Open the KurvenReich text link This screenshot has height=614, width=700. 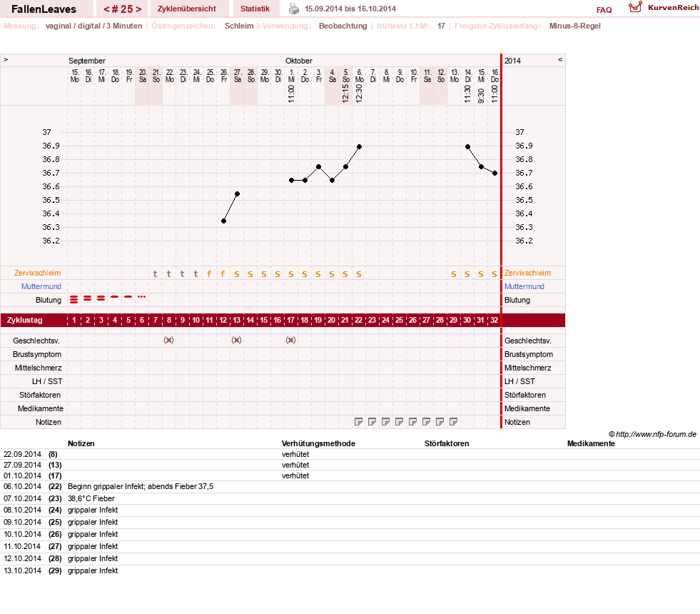673,8
